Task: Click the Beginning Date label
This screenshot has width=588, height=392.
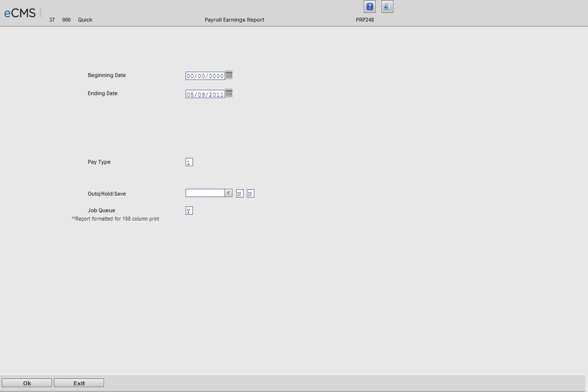Action: coord(107,75)
